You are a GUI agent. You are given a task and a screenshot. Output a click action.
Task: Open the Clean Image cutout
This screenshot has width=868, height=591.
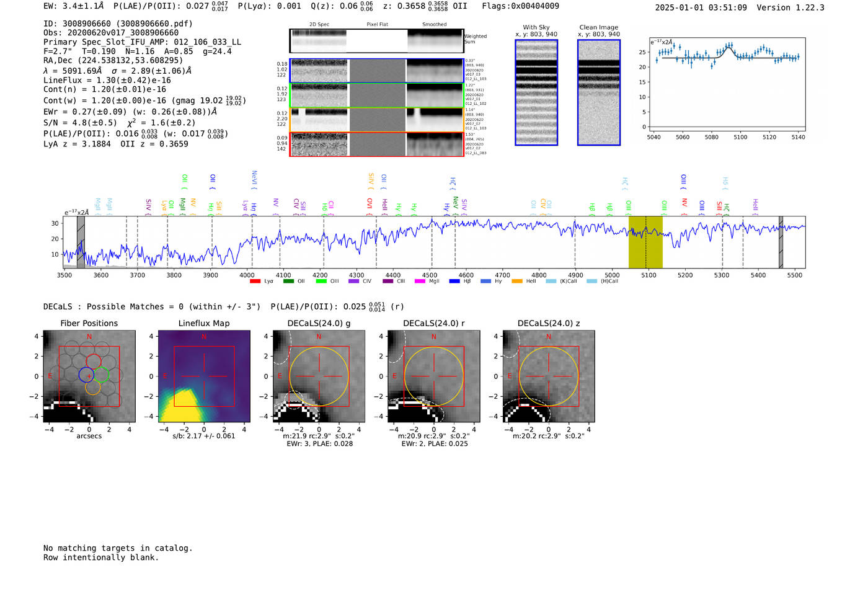coord(599,92)
